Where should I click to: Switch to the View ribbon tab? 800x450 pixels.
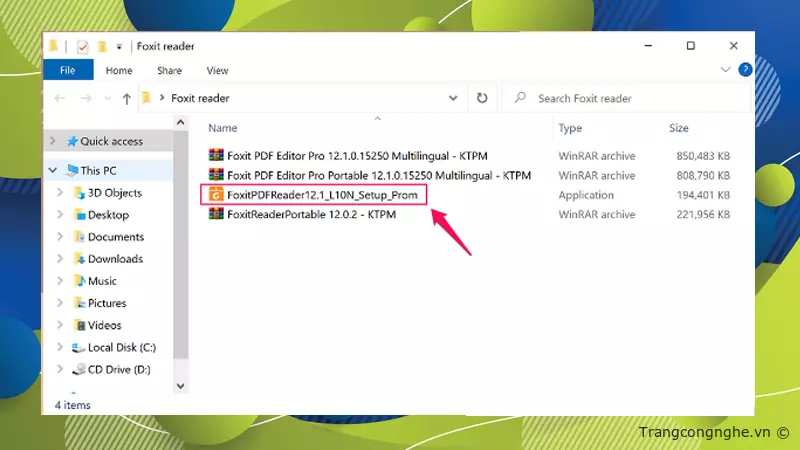tap(217, 70)
